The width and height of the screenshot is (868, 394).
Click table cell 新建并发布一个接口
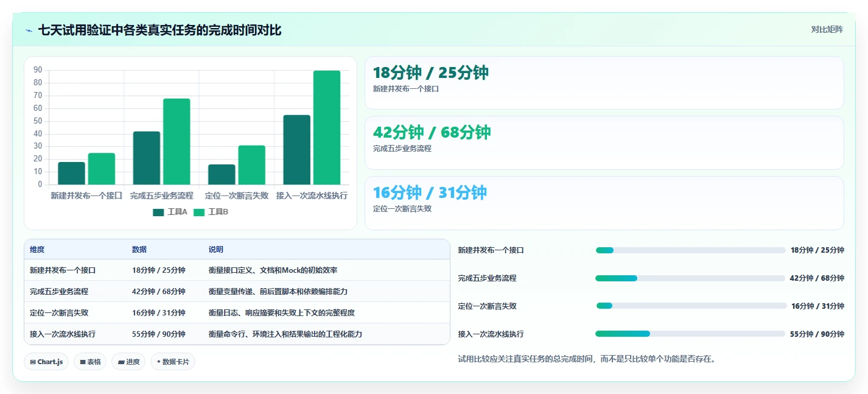coord(63,270)
